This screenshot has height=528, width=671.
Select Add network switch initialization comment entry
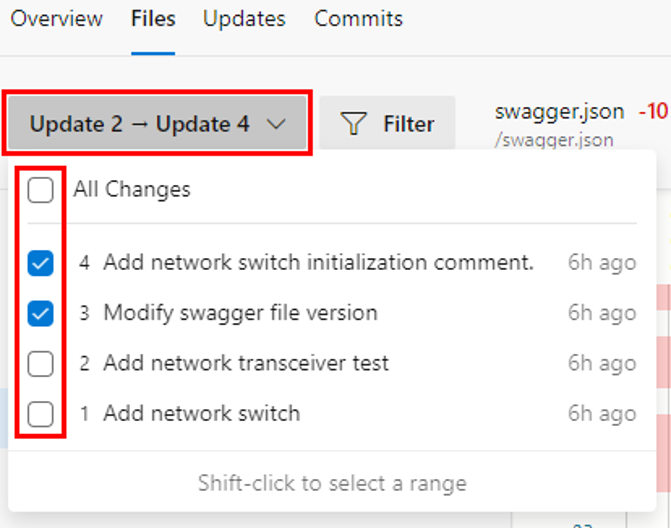tap(319, 262)
